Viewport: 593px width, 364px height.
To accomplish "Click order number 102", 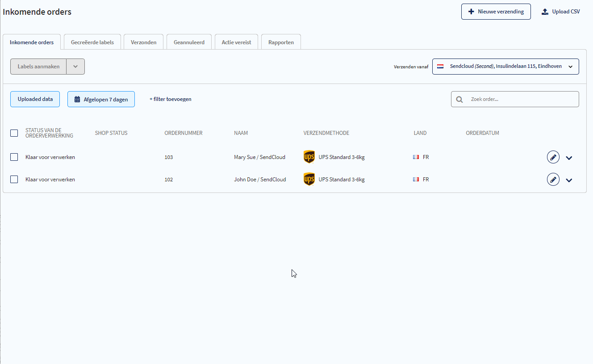I will pyautogui.click(x=168, y=180).
